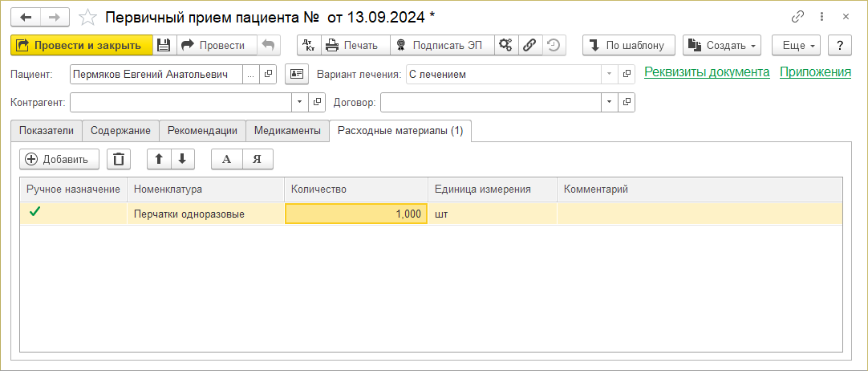This screenshot has height=371, width=868.
Task: Delete the selected row with trash icon
Action: pos(119,159)
